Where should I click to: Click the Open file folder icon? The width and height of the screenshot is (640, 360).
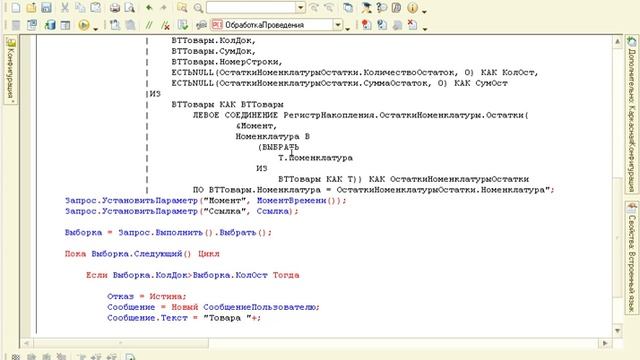click(31, 7)
